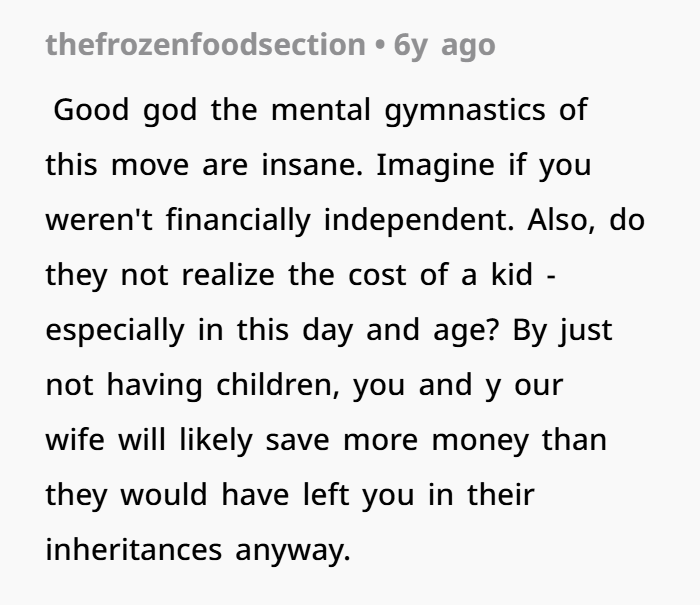Click the bullet separator after the username
The height and width of the screenshot is (605, 700).
pyautogui.click(x=381, y=45)
